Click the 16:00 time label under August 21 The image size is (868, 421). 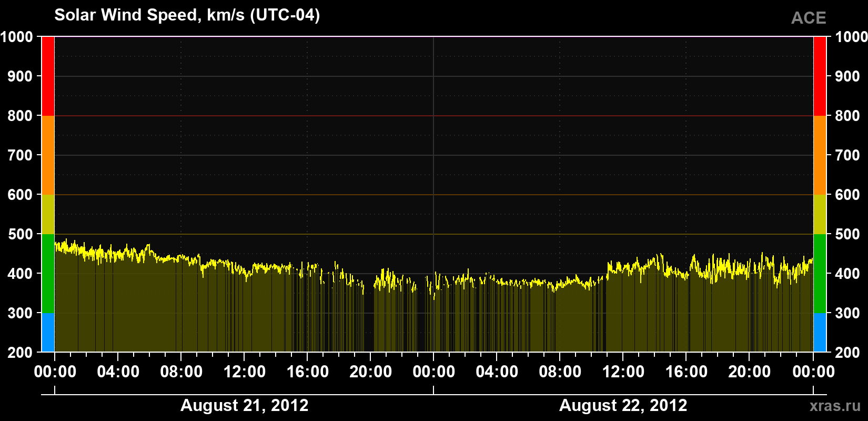click(x=307, y=372)
